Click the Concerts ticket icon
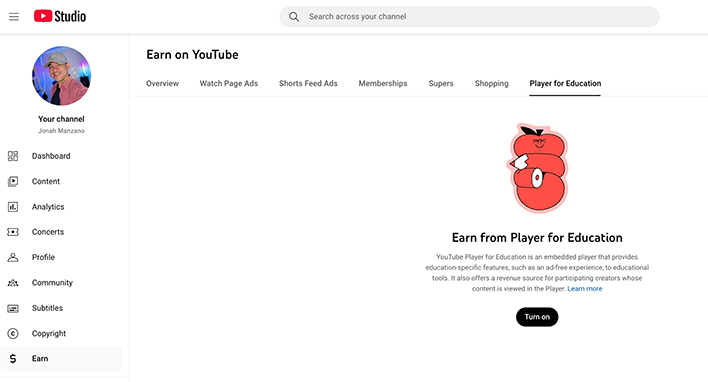 tap(13, 232)
